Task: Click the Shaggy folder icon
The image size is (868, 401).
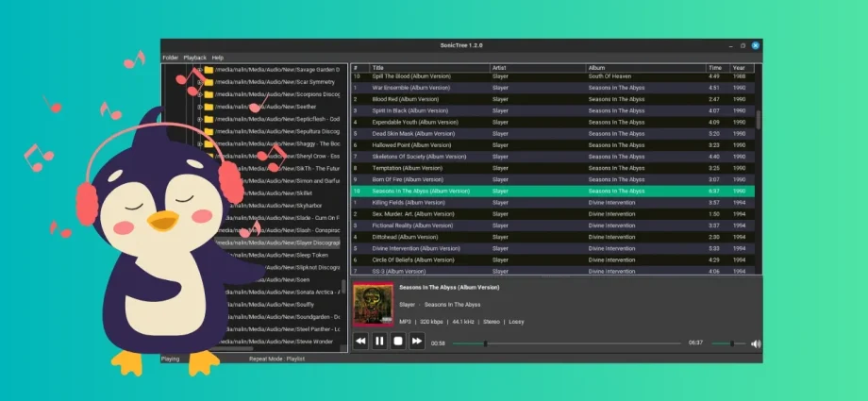Action: click(x=209, y=143)
